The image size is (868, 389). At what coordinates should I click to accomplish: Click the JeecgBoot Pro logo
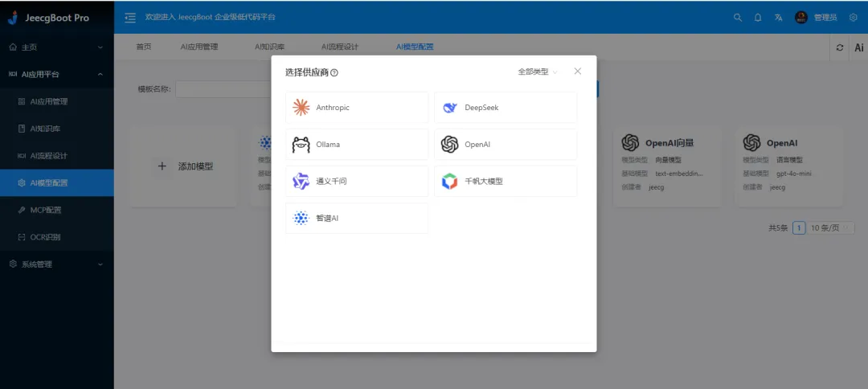tap(48, 18)
